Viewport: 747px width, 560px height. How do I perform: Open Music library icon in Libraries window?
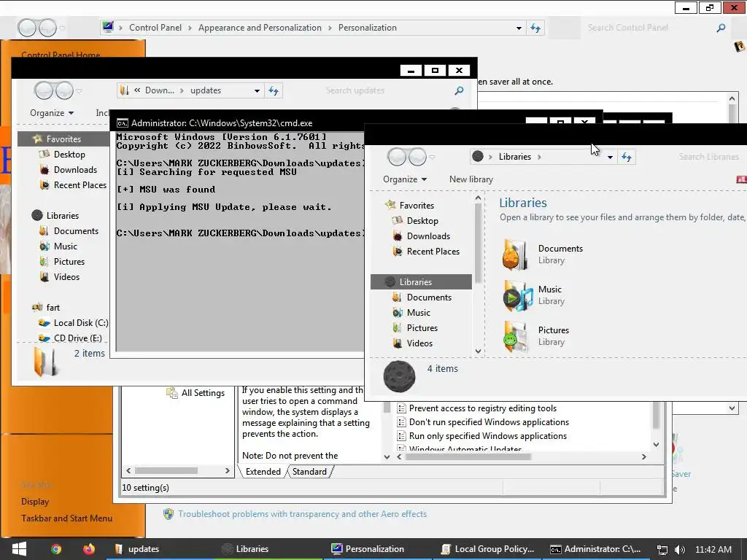517,296
